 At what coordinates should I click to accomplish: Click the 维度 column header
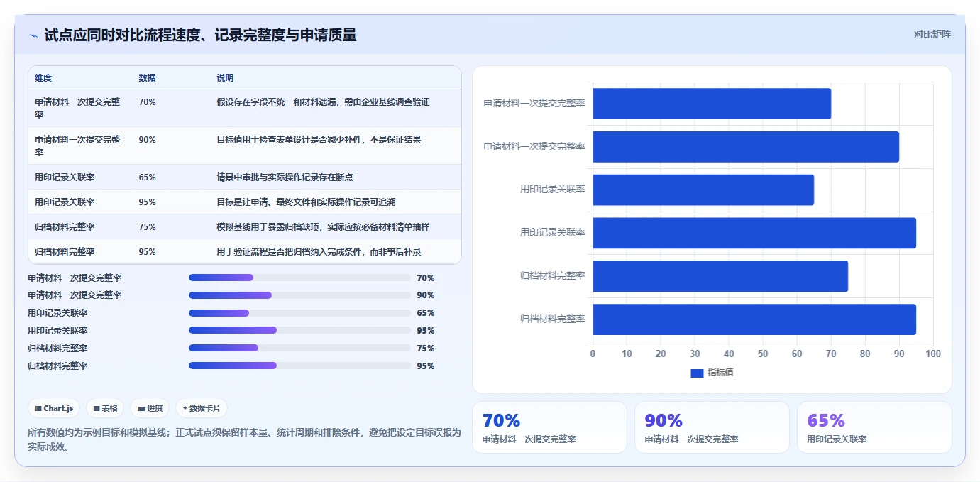click(43, 78)
